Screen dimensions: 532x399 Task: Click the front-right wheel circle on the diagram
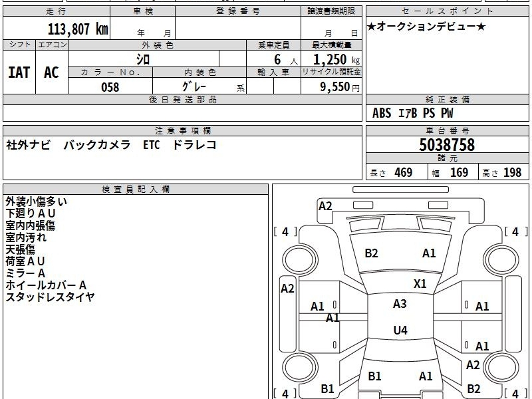[x=501, y=260]
